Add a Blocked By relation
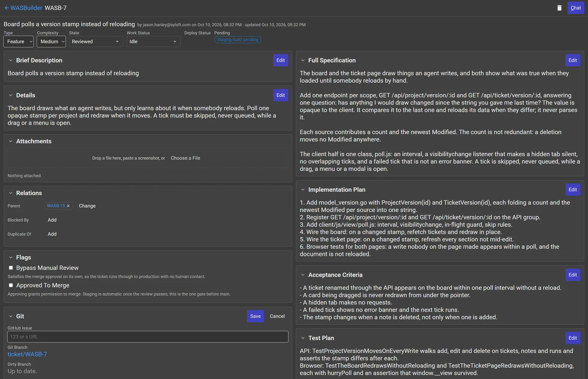This screenshot has width=588, height=379. [52, 220]
